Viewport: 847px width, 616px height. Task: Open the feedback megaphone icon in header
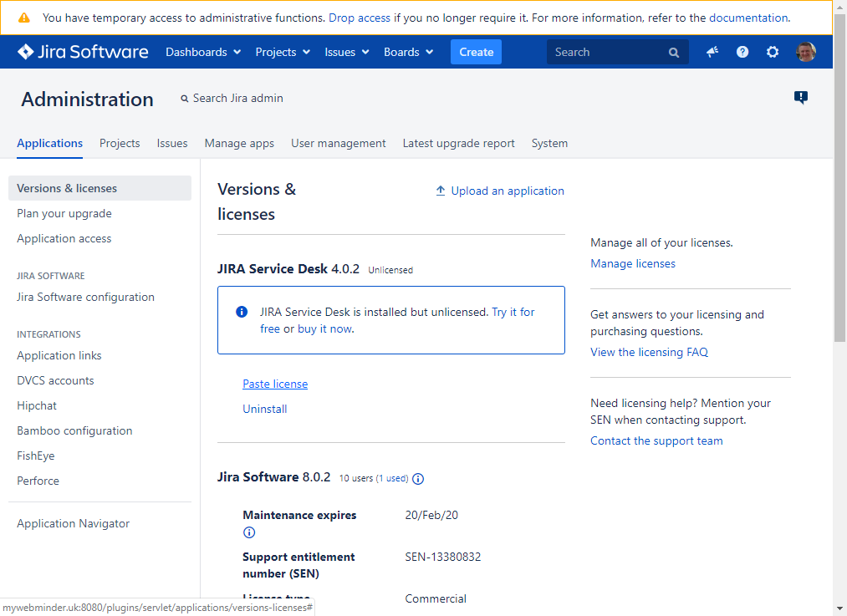(x=712, y=52)
